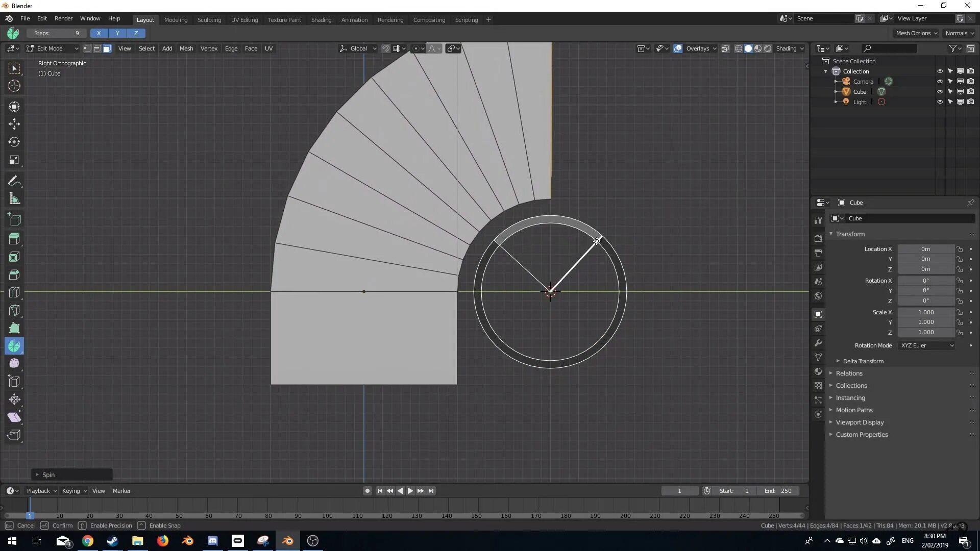Select the Smooth tool
Image resolution: width=980 pixels, height=551 pixels.
coord(14,363)
